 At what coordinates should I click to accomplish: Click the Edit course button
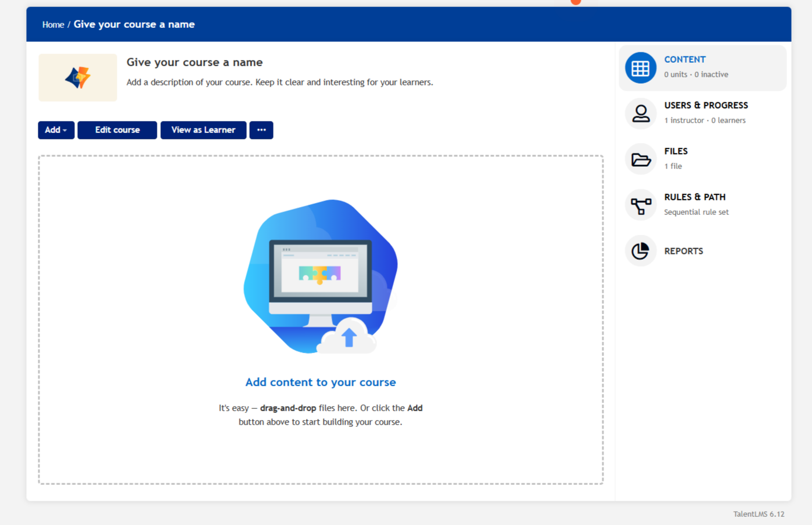pos(117,130)
